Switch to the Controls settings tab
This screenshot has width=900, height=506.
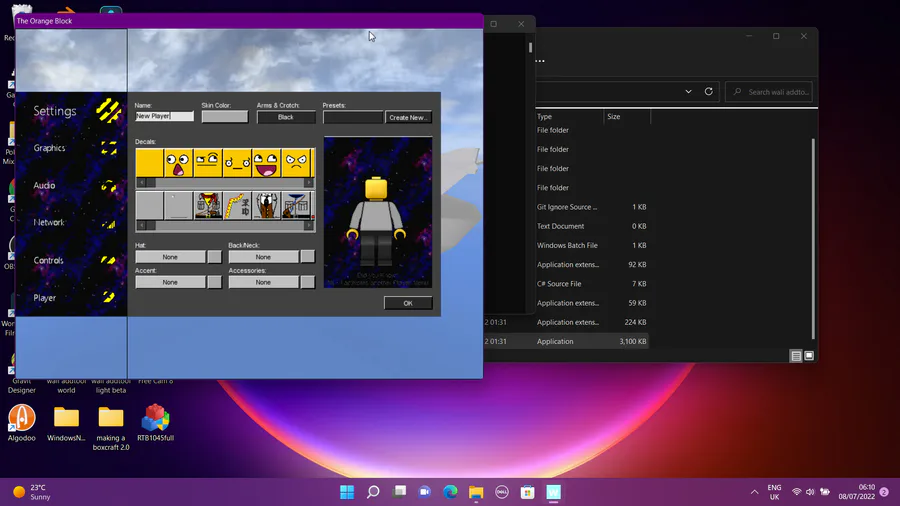[x=48, y=260]
